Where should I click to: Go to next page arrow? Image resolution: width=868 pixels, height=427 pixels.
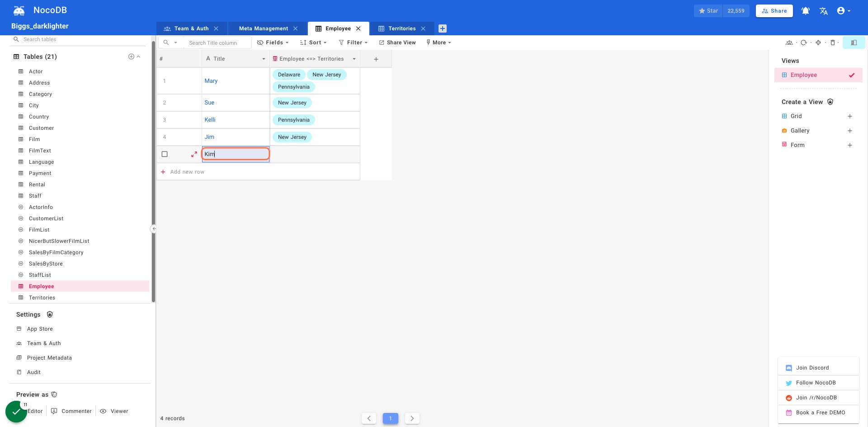click(412, 418)
